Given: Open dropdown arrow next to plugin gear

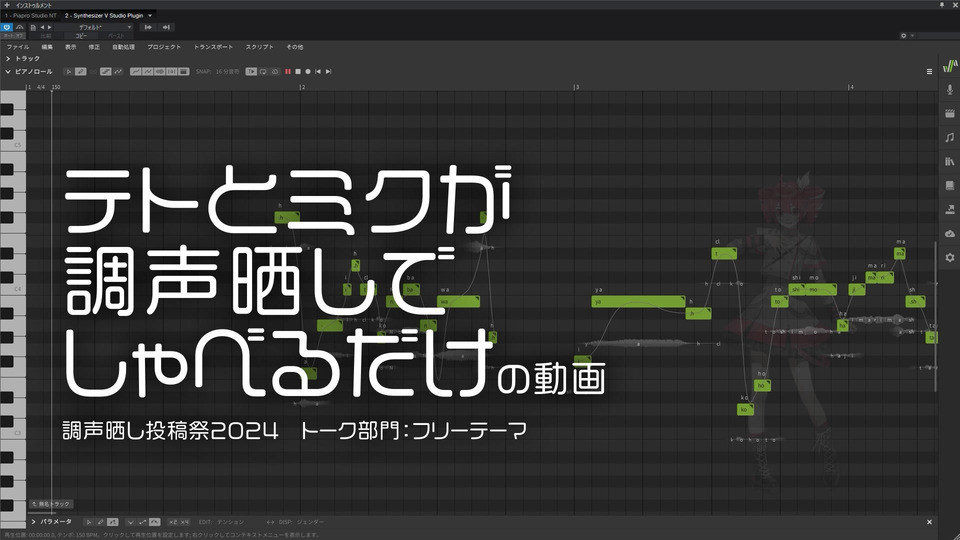Looking at the screenshot, I should [x=912, y=36].
